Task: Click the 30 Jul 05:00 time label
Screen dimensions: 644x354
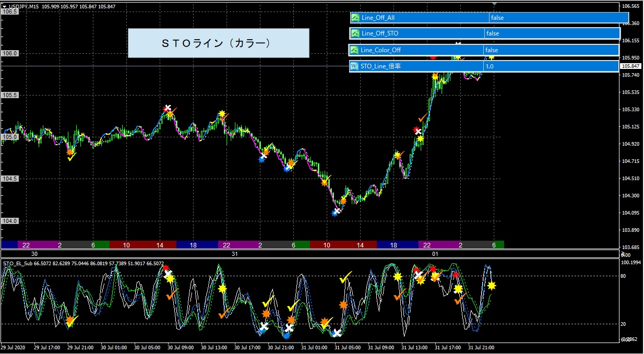Action: [148, 347]
